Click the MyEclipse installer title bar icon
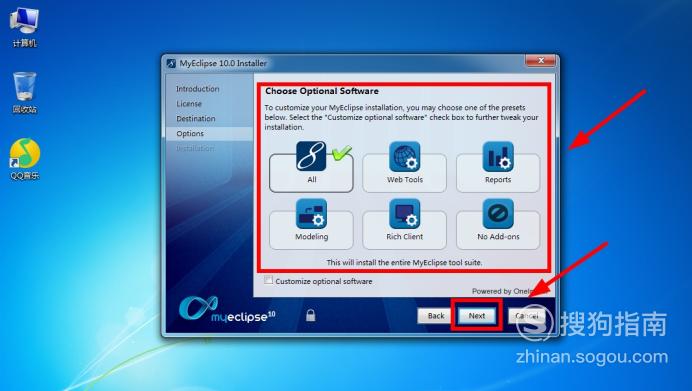 coord(171,64)
